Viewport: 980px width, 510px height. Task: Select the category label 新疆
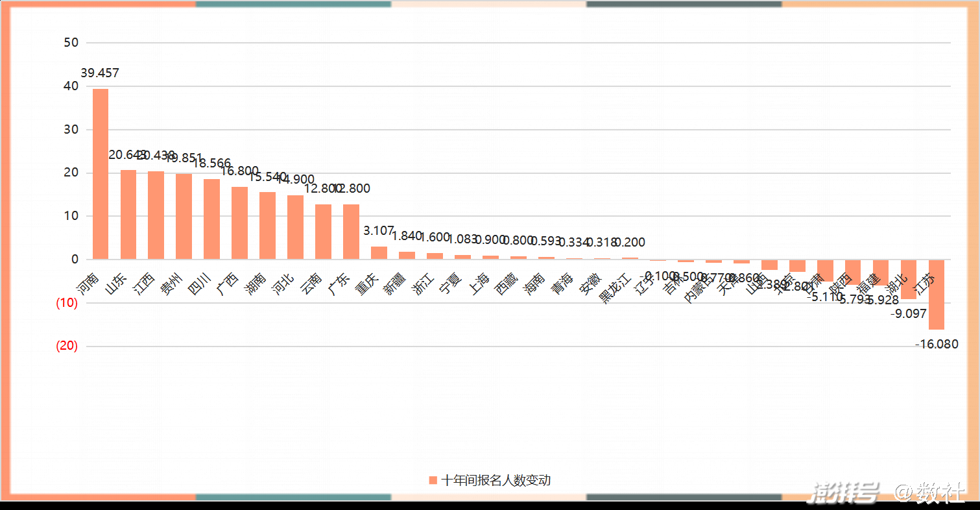point(394,285)
